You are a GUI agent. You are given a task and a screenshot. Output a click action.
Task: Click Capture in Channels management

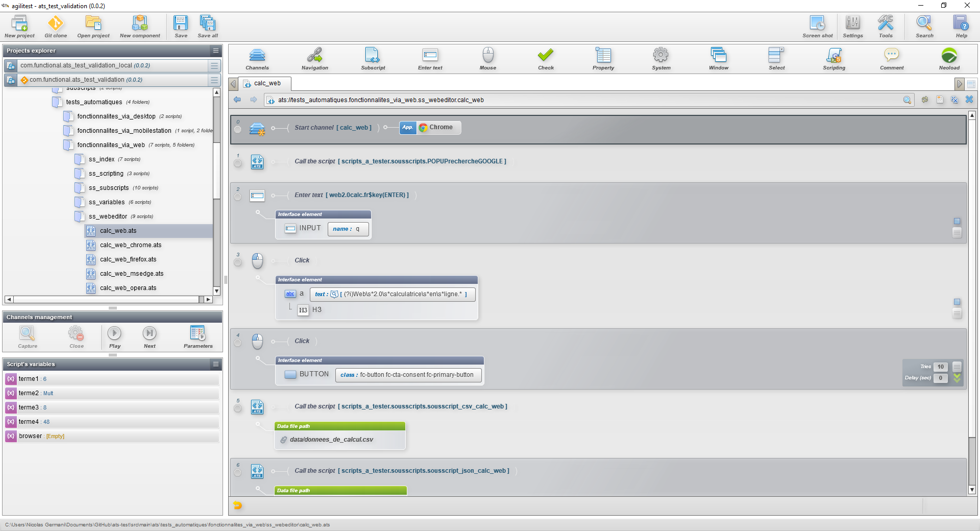28,337
